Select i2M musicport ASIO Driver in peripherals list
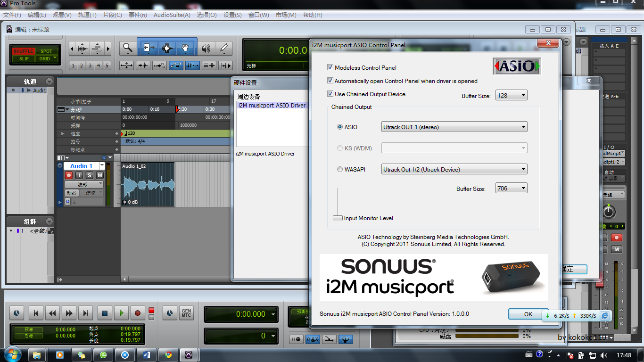Image resolution: width=644 pixels, height=362 pixels. pos(272,105)
